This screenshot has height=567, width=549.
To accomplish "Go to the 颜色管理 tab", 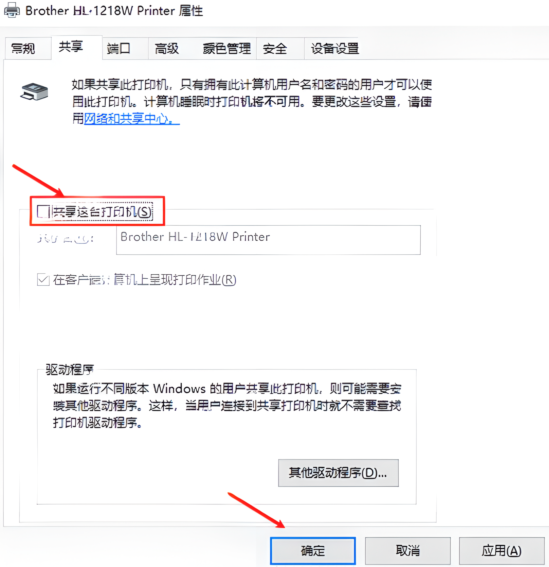I will point(226,48).
